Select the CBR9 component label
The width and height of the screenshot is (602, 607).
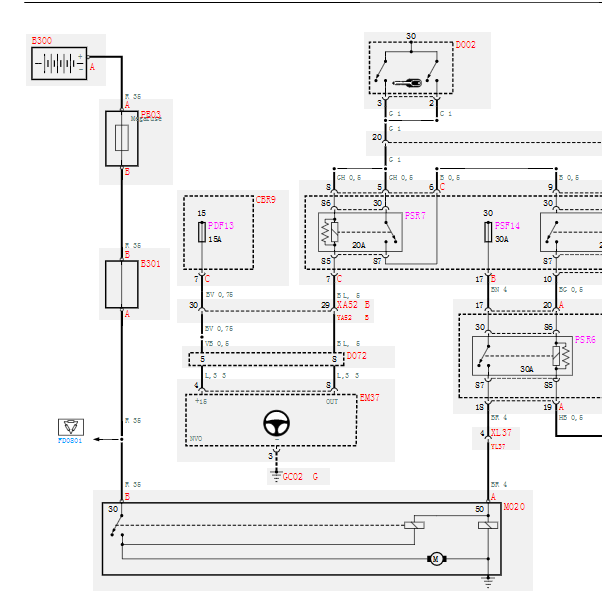point(266,200)
